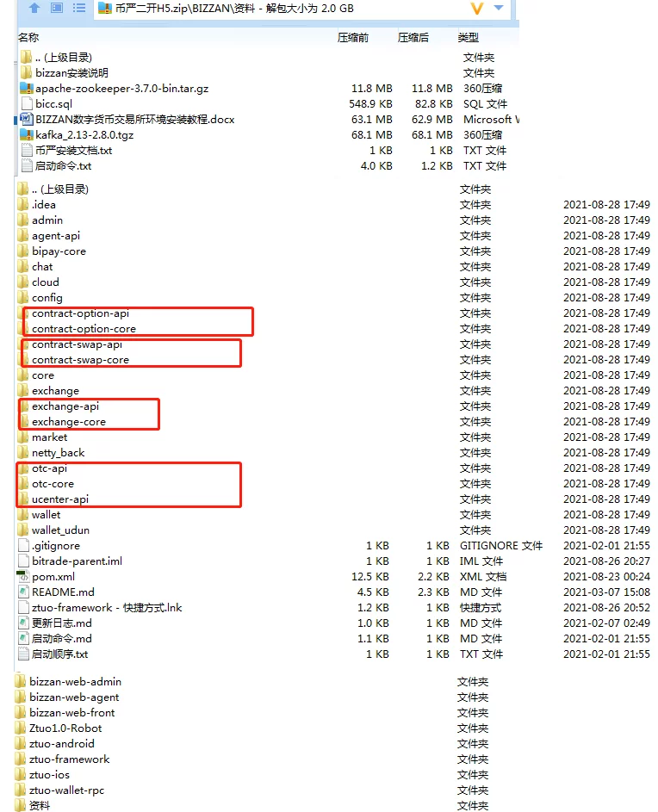Open the address path dropdown arrow
The height and width of the screenshot is (812, 658).
(499, 8)
